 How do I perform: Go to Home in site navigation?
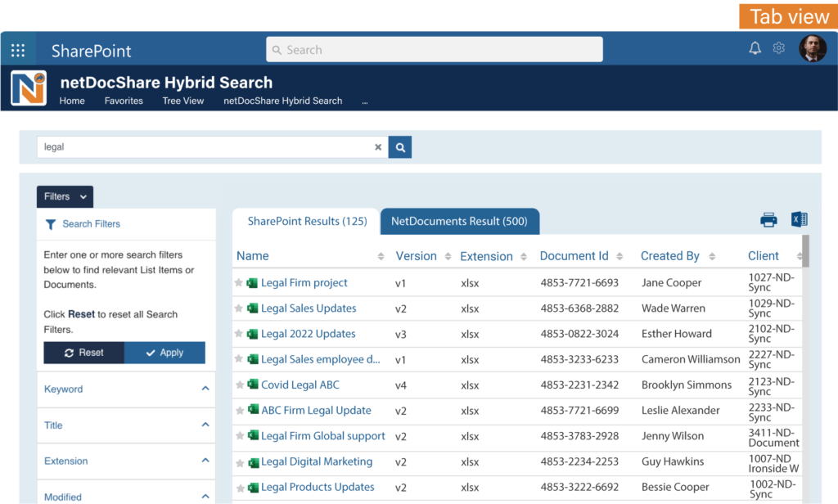72,101
